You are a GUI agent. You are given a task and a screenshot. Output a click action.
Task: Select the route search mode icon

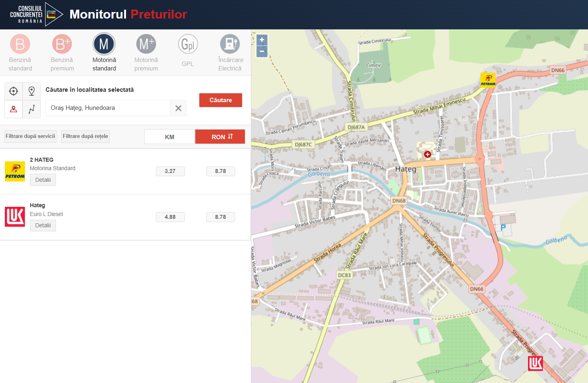pos(31,109)
